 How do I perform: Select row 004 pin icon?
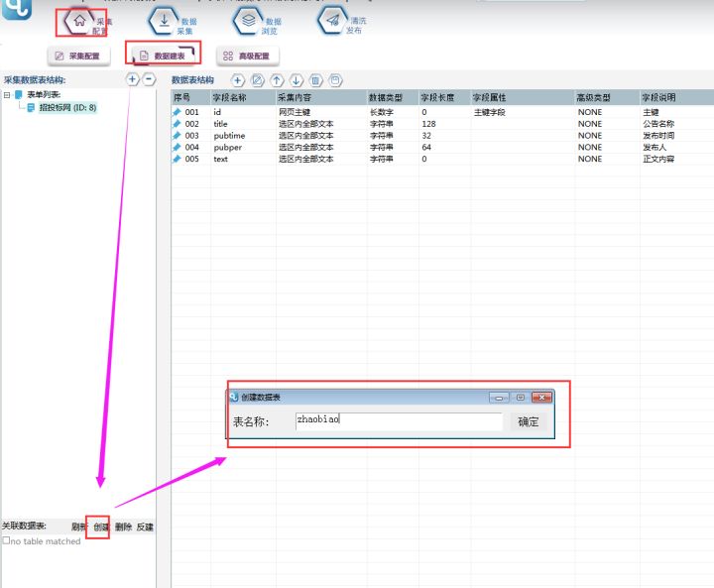177,147
